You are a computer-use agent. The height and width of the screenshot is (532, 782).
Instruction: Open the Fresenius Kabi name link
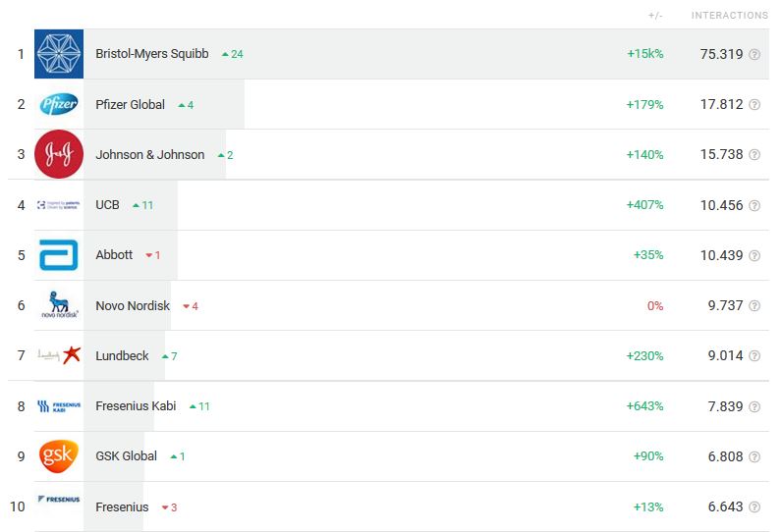coord(136,406)
